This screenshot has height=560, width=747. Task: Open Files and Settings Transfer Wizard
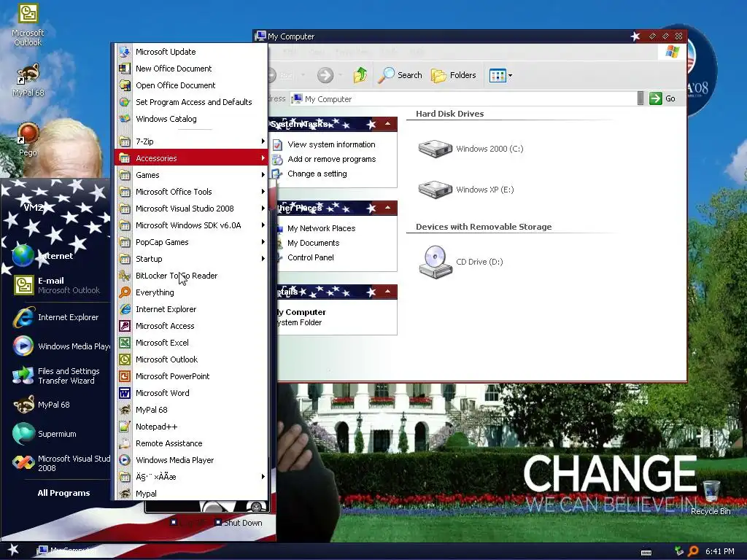[x=55, y=376]
